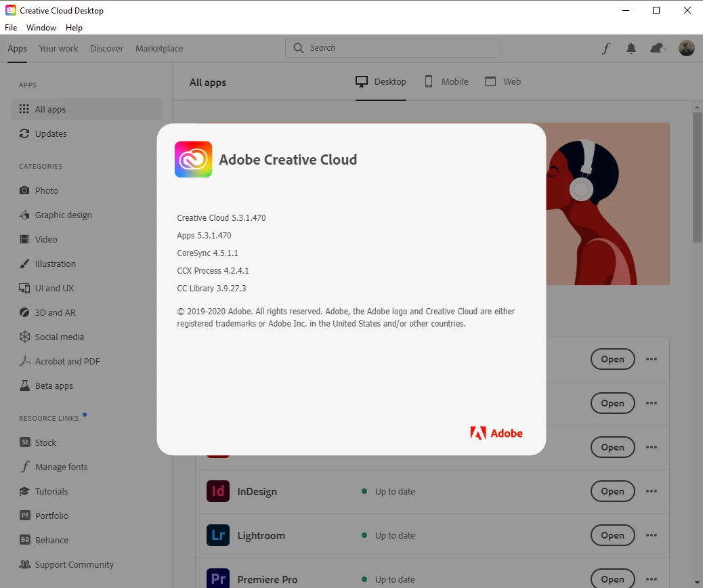
Task: Click the CoreSync 4.5.1.1 version text
Action: point(207,253)
